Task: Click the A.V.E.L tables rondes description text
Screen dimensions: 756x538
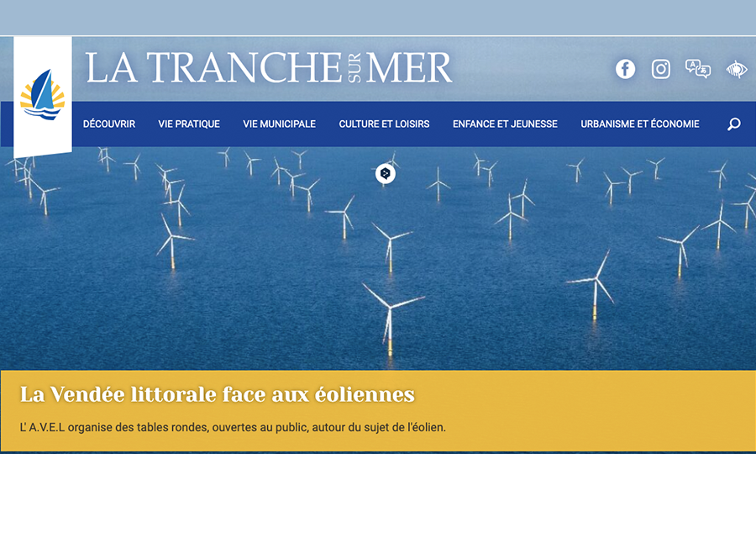Action: (x=233, y=428)
